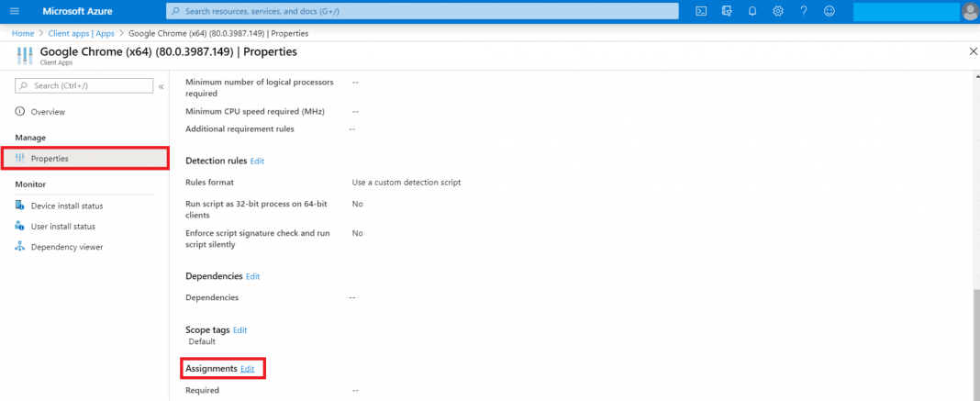Viewport: 980px width, 401px height.
Task: Focus the Search resources, services, and docs box
Action: tap(422, 11)
